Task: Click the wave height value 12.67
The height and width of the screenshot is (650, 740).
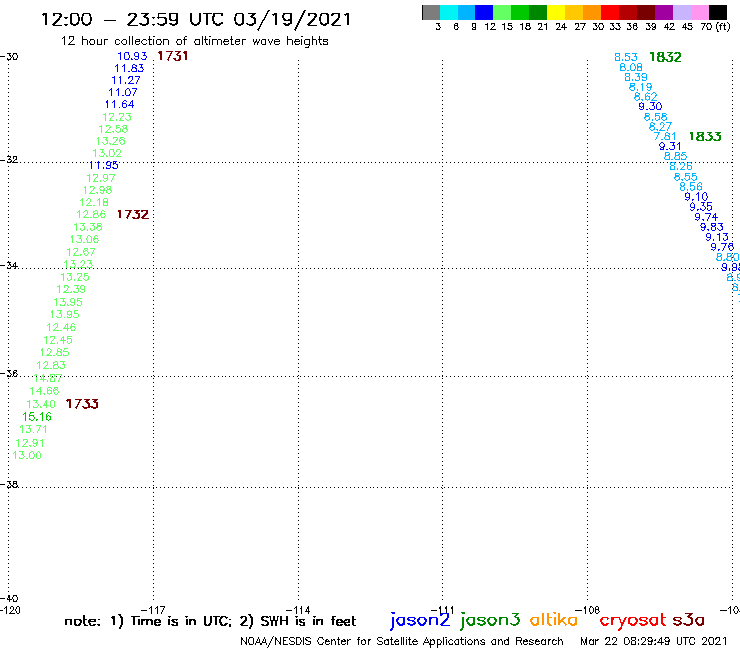Action: point(81,252)
